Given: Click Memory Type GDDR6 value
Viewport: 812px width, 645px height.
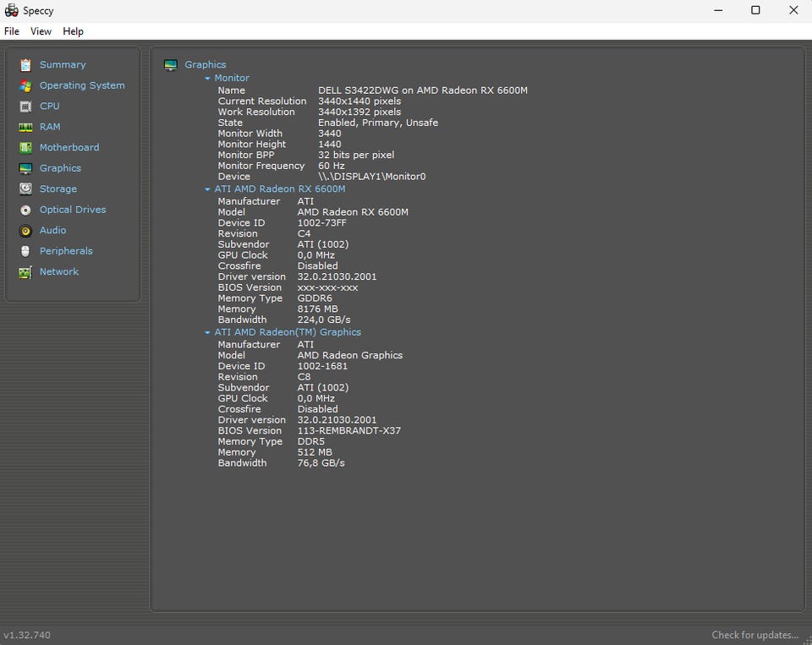Looking at the screenshot, I should click(315, 298).
